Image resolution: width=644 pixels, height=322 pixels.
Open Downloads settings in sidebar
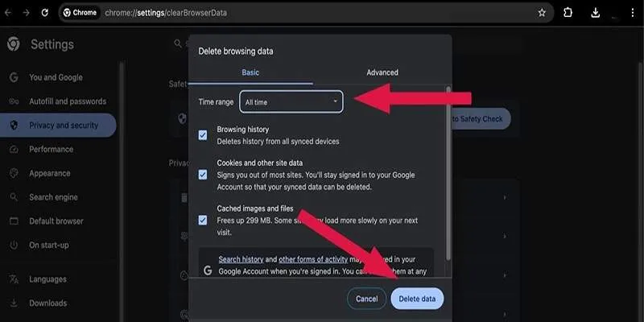point(47,303)
